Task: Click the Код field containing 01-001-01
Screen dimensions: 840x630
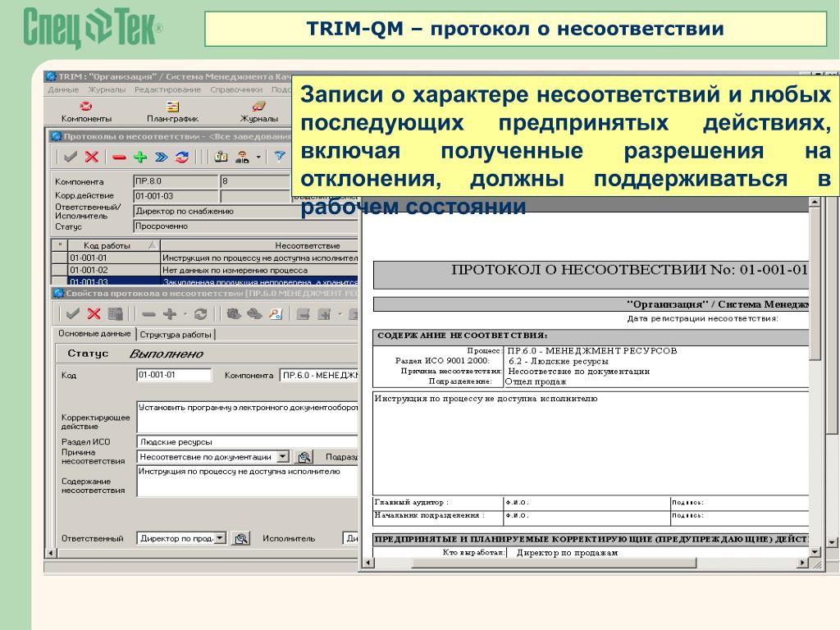Action: 174,375
